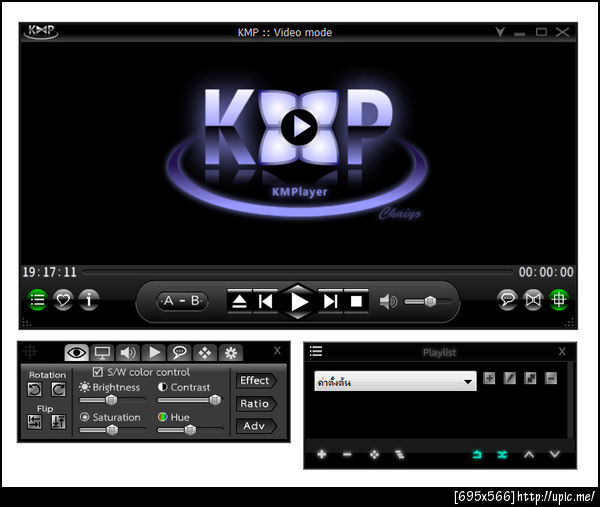Viewport: 600px width, 507px height.
Task: Select the four-dot pan and scan tab
Action: pyautogui.click(x=205, y=352)
